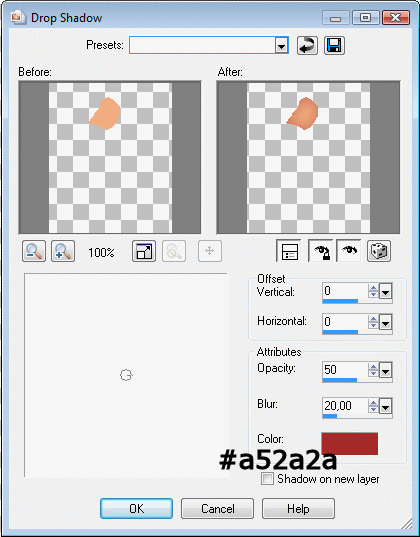Image resolution: width=420 pixels, height=537 pixels.
Task: Enable Shadow on new layer checkbox
Action: [267, 478]
